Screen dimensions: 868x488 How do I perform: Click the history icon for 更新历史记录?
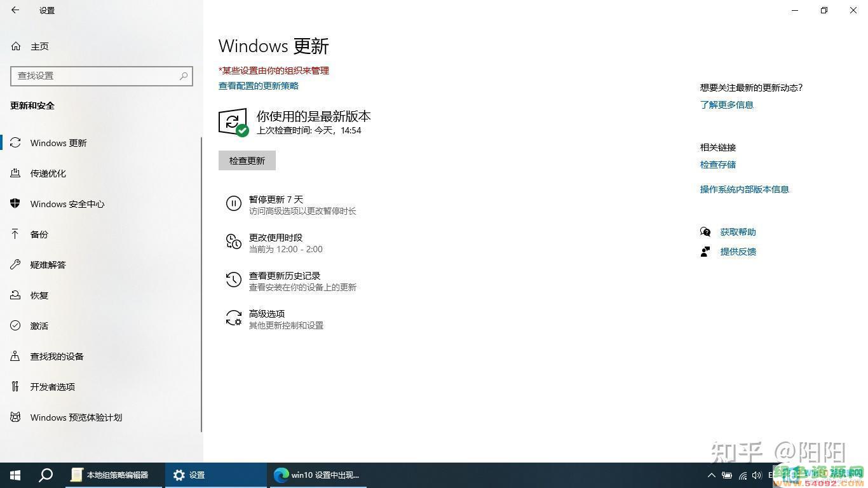pos(234,280)
